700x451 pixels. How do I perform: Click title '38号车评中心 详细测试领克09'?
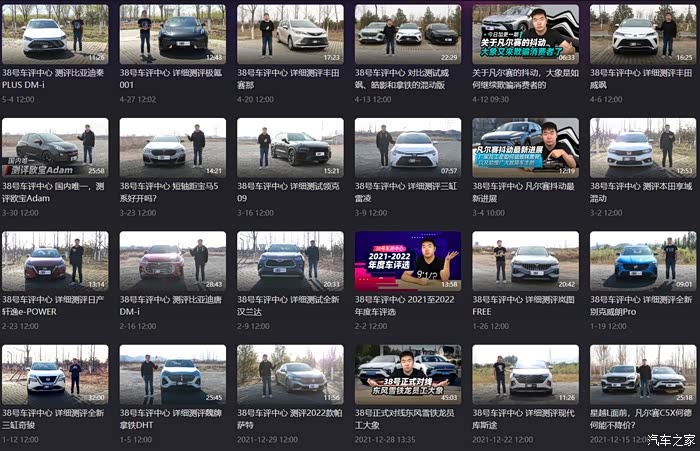[288, 192]
